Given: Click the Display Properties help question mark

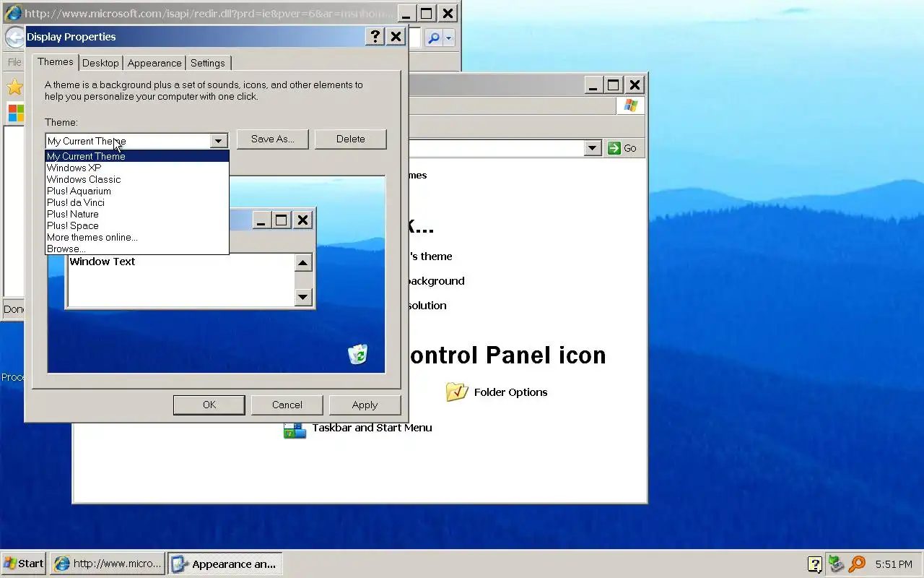Looking at the screenshot, I should click(375, 37).
